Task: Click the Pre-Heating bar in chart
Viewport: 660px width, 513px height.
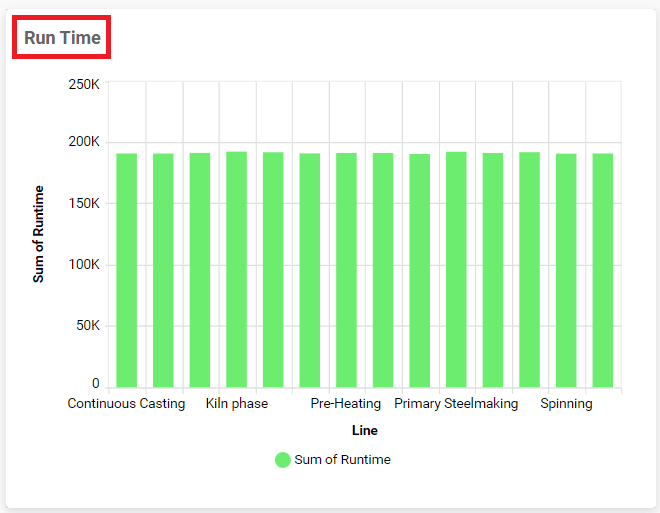Action: point(346,270)
